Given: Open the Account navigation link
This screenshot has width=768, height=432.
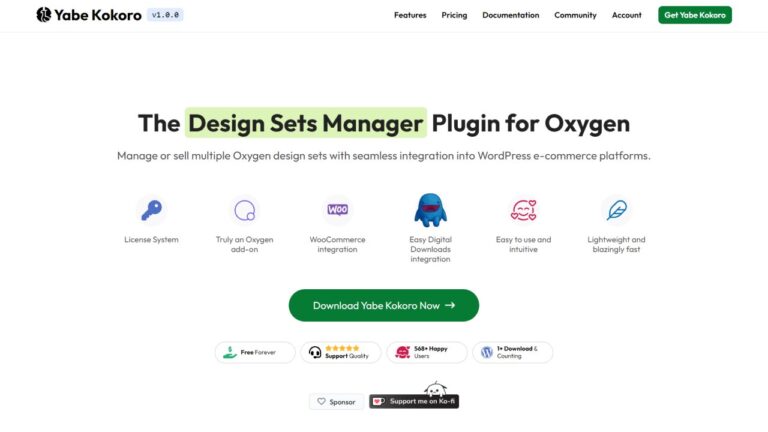Looking at the screenshot, I should point(627,15).
